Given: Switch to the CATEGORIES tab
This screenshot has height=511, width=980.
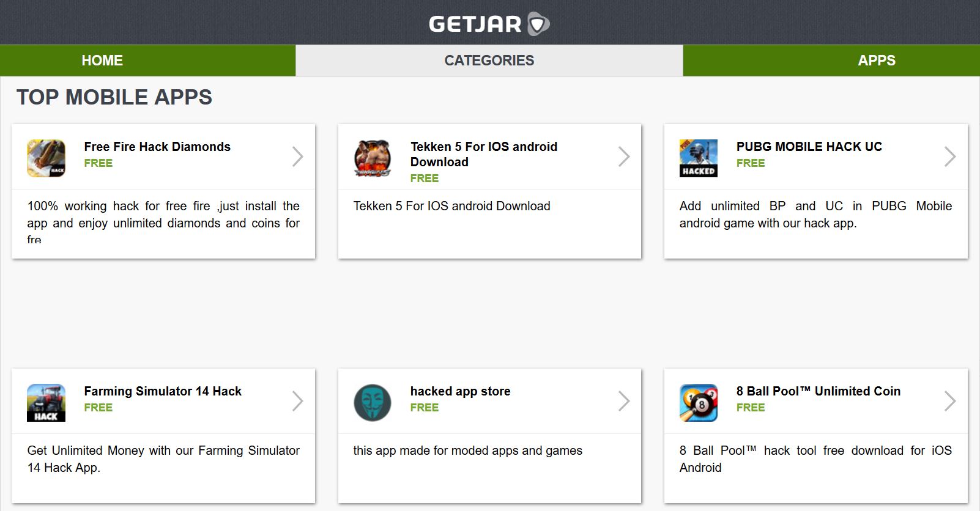Looking at the screenshot, I should pyautogui.click(x=489, y=60).
